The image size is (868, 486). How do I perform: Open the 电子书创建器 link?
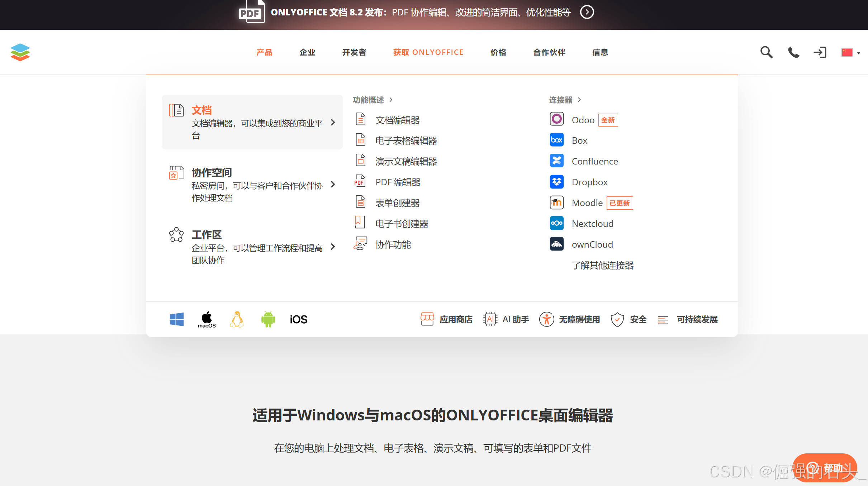[402, 224]
